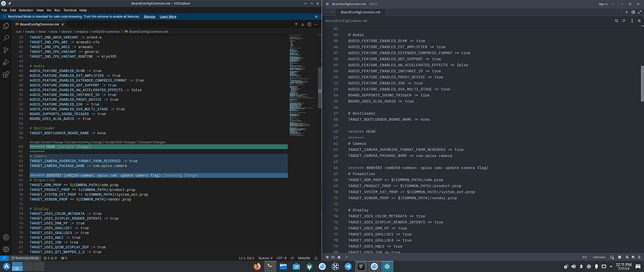Viewport: 644px width, 272px height.
Task: Open Telegram from the taskbar
Action: click(x=348, y=267)
